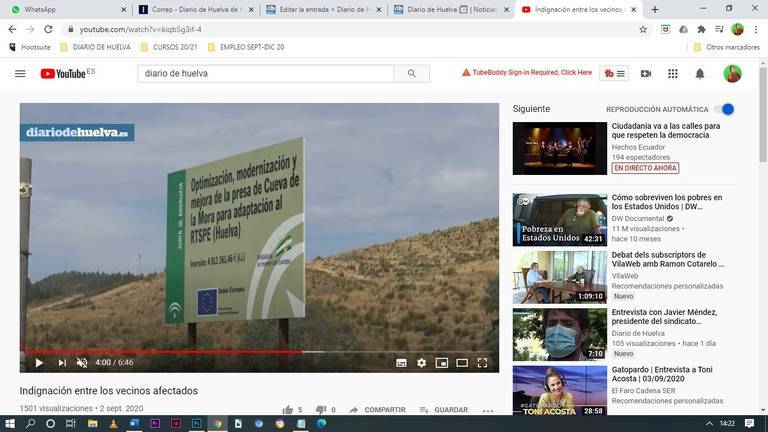The width and height of the screenshot is (768, 432).
Task: Click TubeBuddy Sign-in Required link
Action: point(527,73)
